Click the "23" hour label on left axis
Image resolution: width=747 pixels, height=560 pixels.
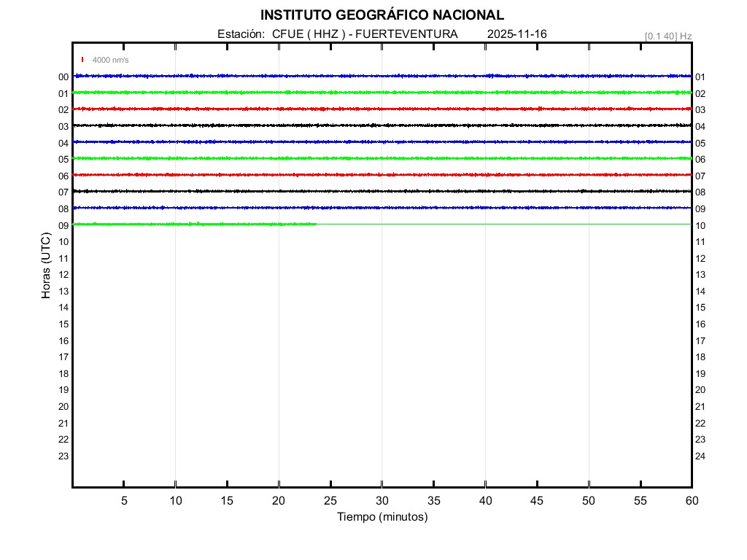click(x=63, y=456)
